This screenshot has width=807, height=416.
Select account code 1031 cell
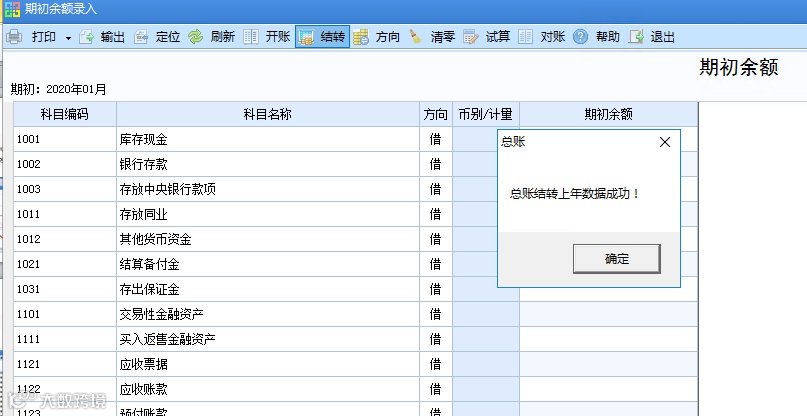coord(65,289)
